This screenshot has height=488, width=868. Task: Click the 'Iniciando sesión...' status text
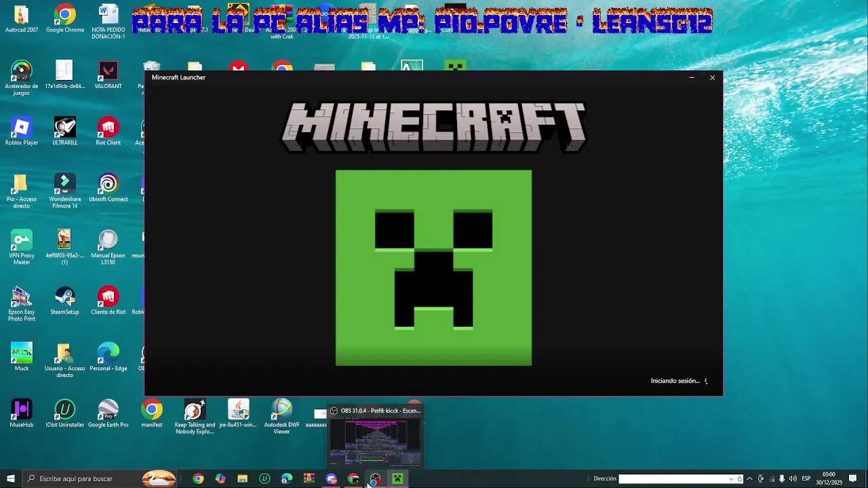675,381
